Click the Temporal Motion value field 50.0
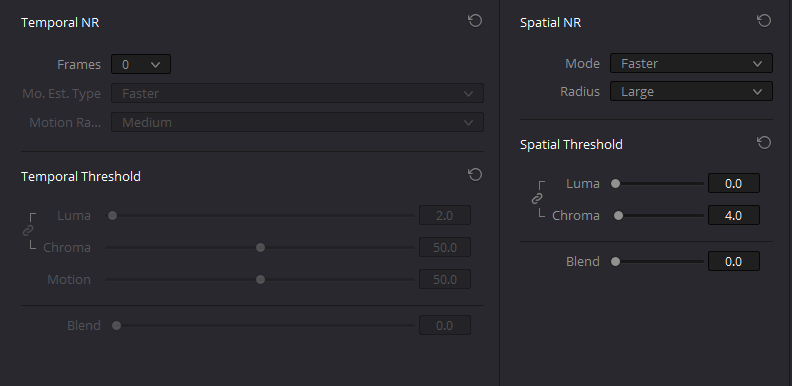This screenshot has height=386, width=792. (444, 279)
